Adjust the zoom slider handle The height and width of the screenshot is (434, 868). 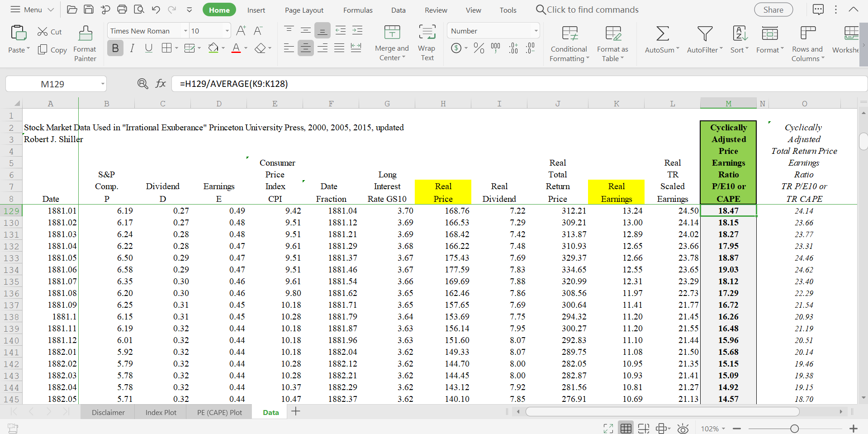click(x=794, y=429)
